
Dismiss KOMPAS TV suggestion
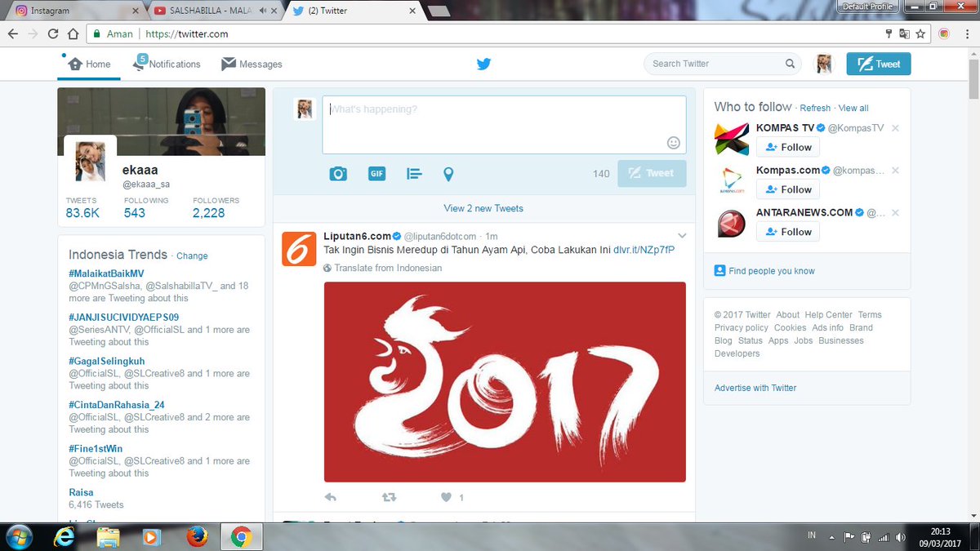895,128
